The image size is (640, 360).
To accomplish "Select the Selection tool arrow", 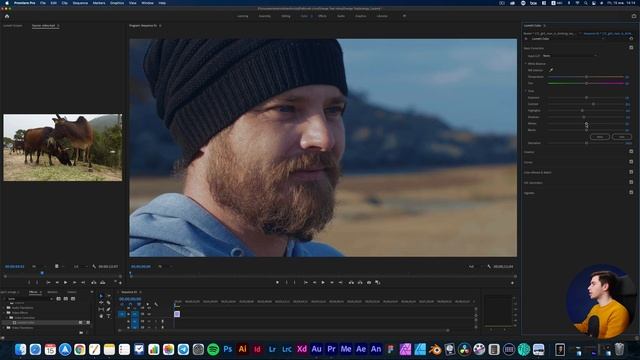I will (101, 296).
